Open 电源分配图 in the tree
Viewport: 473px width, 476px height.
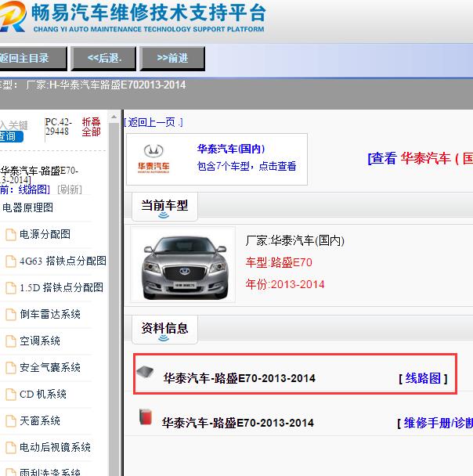45,235
